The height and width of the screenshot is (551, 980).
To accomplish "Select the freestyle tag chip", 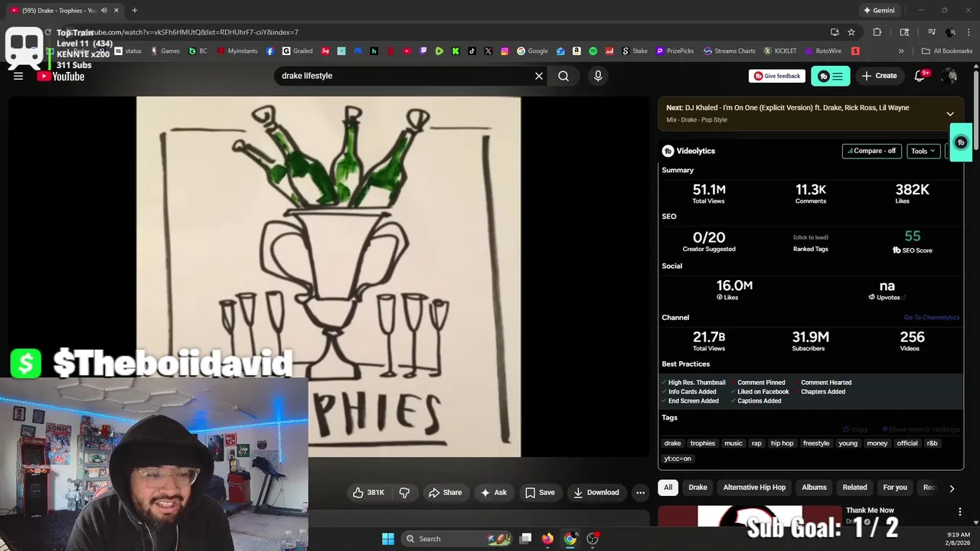I will [816, 443].
